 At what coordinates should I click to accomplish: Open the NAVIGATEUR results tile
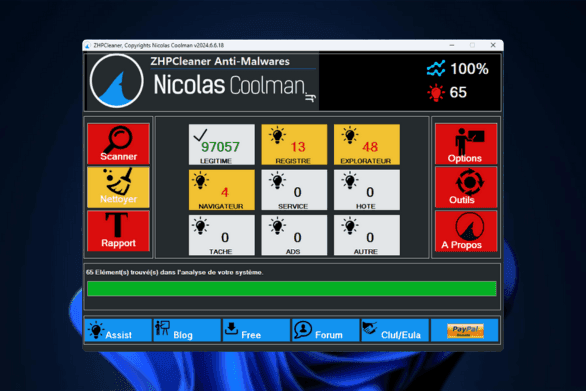(x=222, y=190)
